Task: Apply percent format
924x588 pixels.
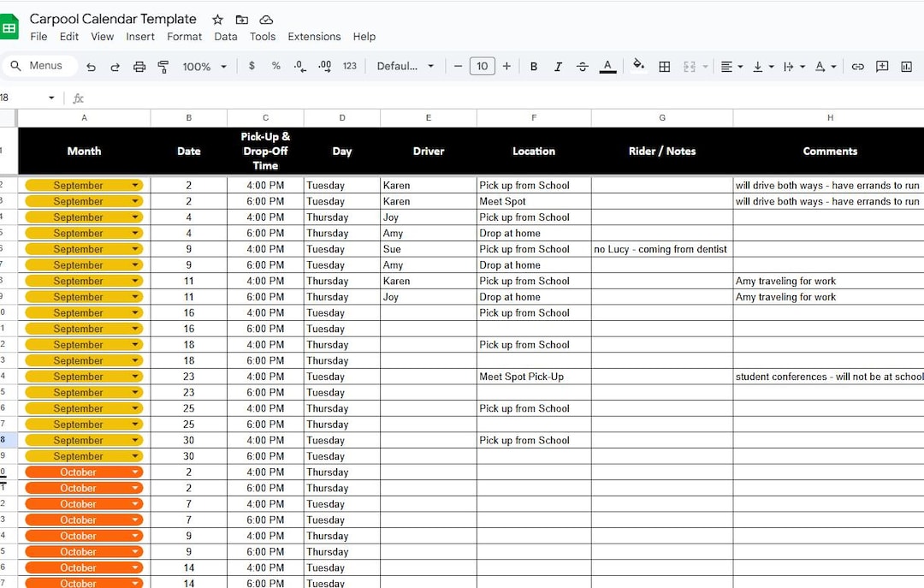Action: click(275, 66)
